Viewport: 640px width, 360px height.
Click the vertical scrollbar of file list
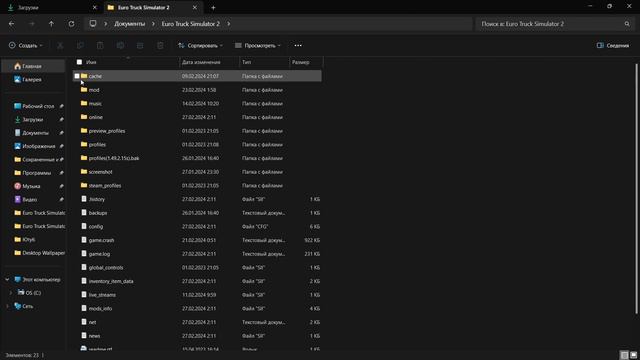[636, 189]
